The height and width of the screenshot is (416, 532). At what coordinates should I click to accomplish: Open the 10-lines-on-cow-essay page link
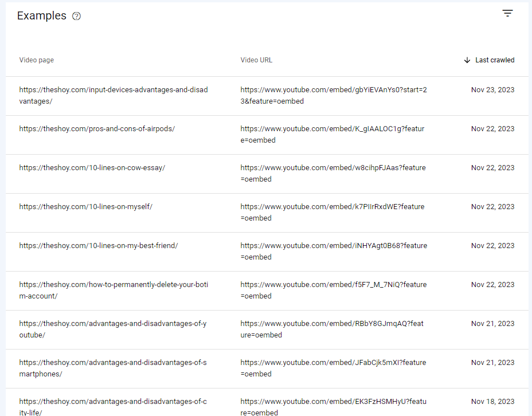[x=91, y=167]
